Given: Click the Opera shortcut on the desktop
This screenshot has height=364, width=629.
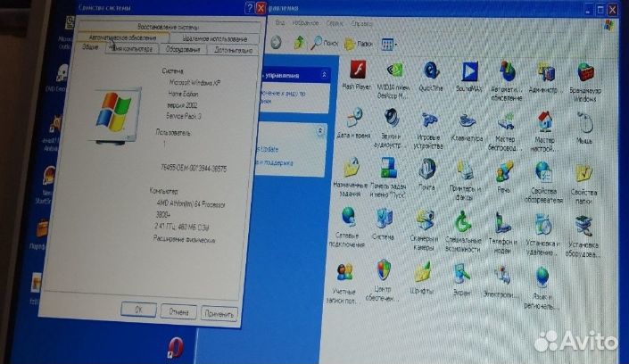Looking at the screenshot, I should 175,348.
